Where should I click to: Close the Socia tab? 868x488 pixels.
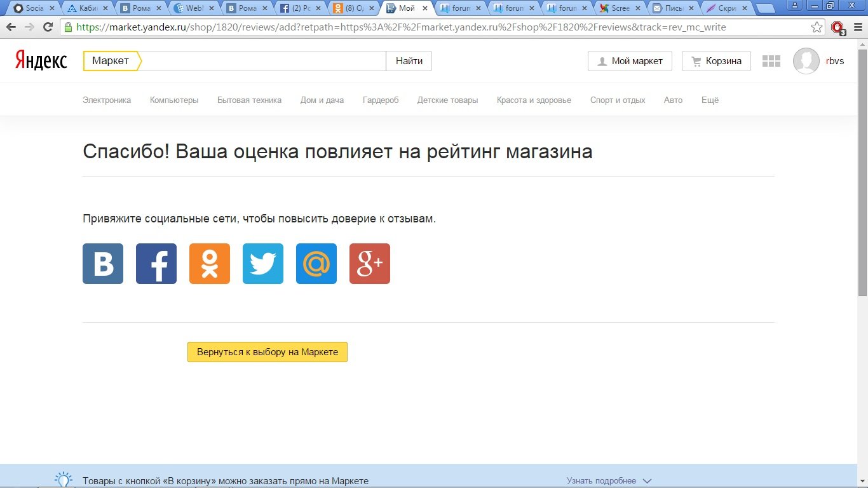coord(51,9)
